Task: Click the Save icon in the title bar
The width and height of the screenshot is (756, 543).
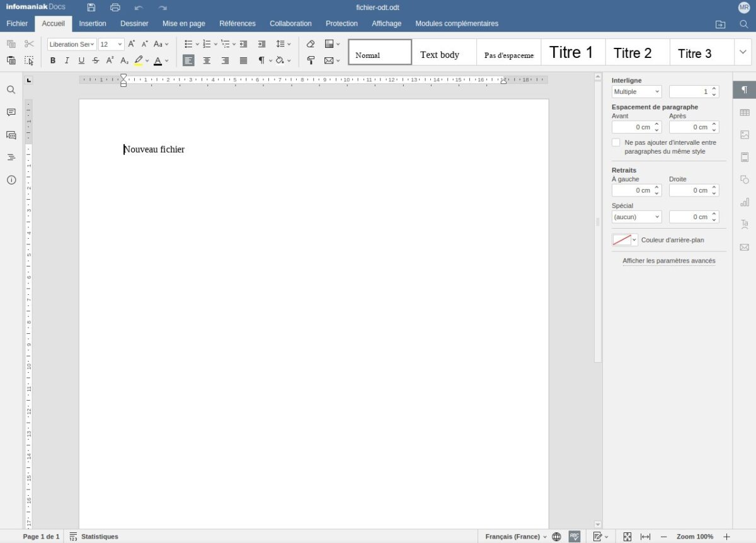Action: click(91, 8)
